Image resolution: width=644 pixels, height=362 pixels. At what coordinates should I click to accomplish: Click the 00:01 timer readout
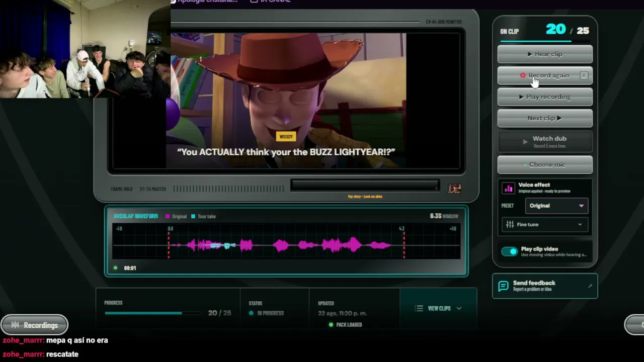point(130,268)
